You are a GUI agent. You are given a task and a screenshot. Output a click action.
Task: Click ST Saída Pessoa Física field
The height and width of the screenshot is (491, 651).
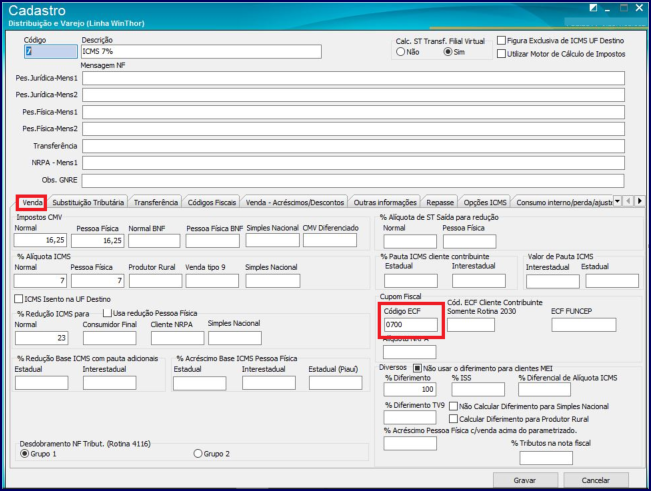(470, 241)
